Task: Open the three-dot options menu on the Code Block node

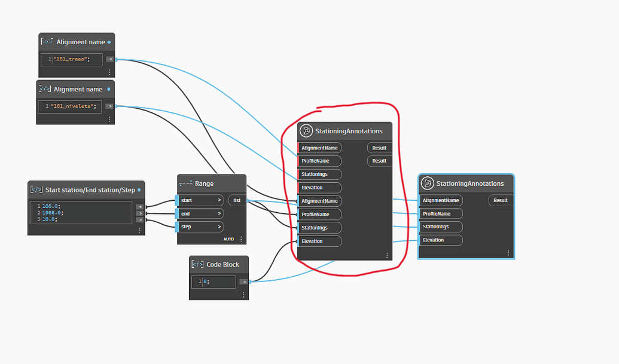Action: 243,295
